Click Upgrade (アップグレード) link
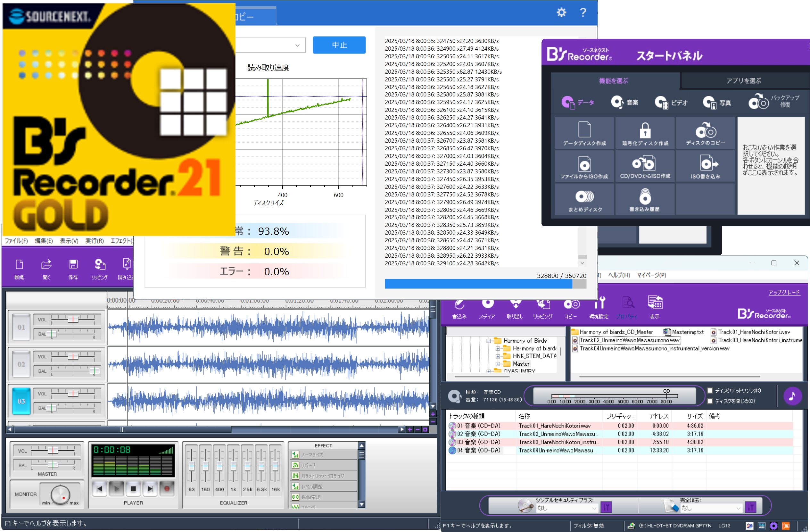Image resolution: width=810 pixels, height=532 pixels. [784, 292]
